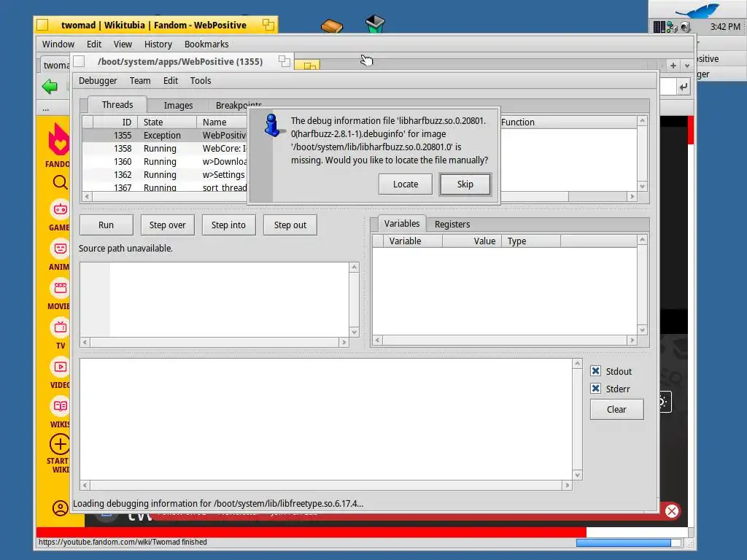This screenshot has width=747, height=560.
Task: Click the blue info icon in the dialog
Action: [x=273, y=125]
